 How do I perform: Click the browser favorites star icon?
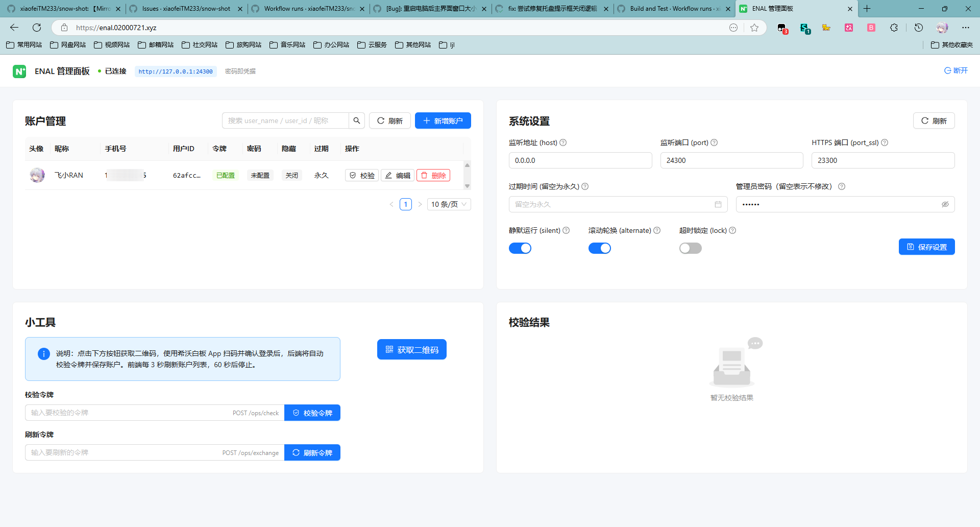pyautogui.click(x=754, y=28)
